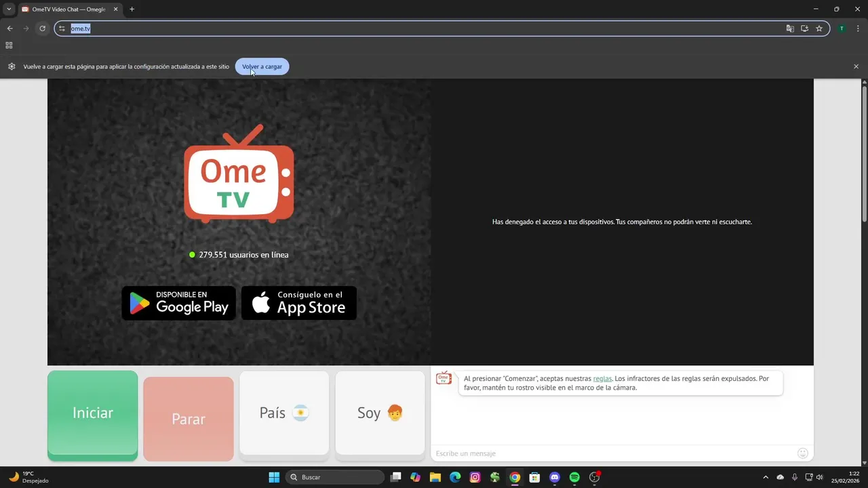The width and height of the screenshot is (868, 488).
Task: Show hidden system tray icons
Action: click(766, 477)
